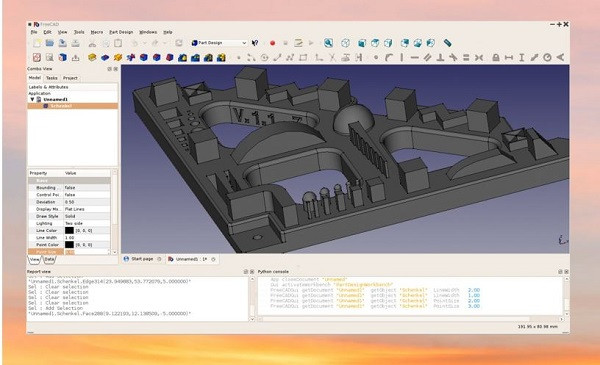Click the Deviation 0.50 value
Screen dimensions: 600x365
pos(87,202)
